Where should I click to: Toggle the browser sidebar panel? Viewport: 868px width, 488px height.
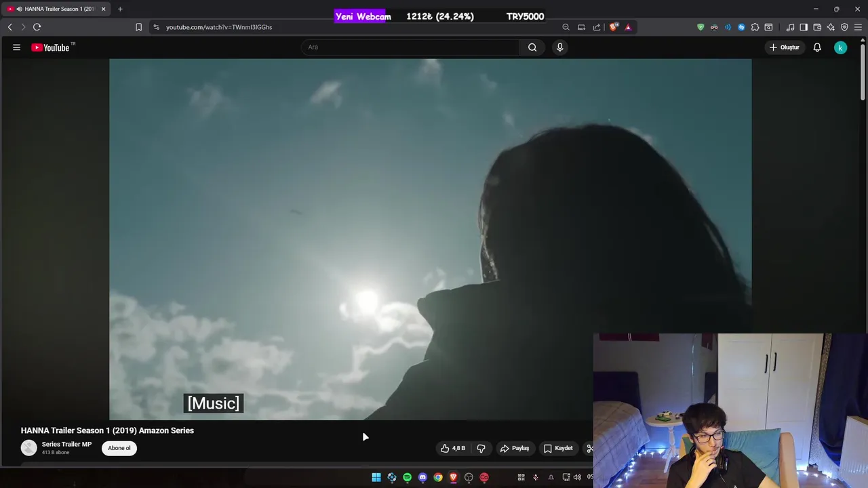click(804, 27)
